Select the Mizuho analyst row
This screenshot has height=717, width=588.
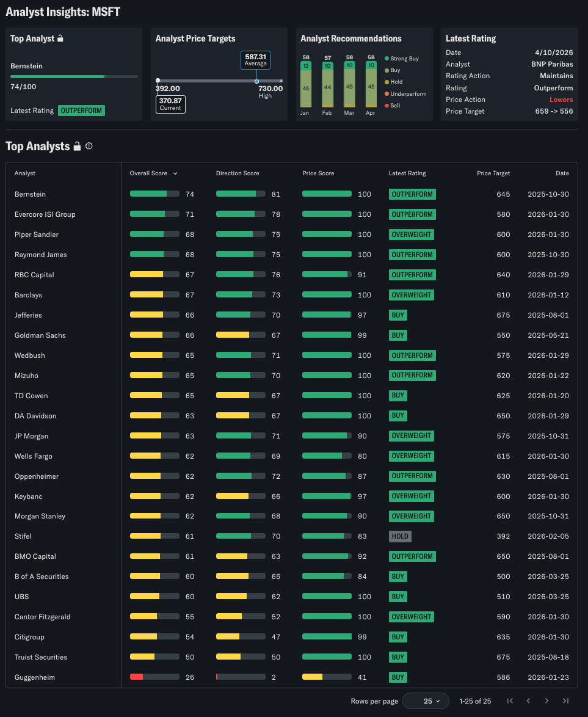[x=292, y=376]
